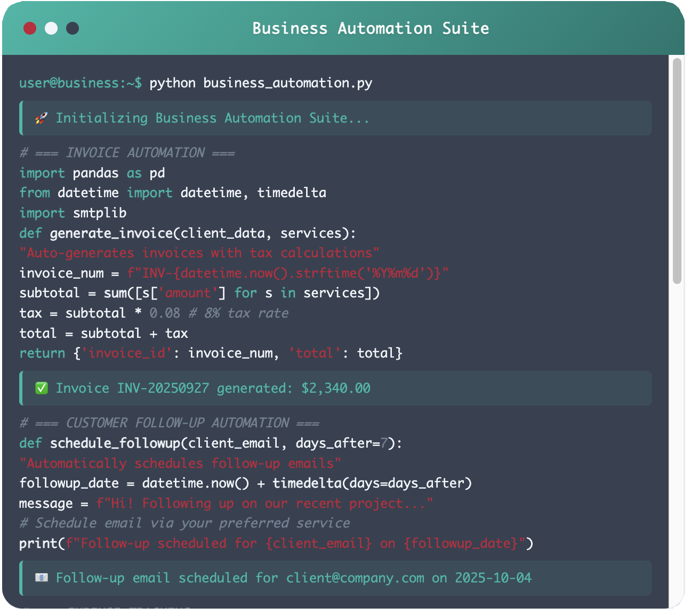691x616 pixels.
Task: Click the white minimize window dot
Action: pos(51,28)
